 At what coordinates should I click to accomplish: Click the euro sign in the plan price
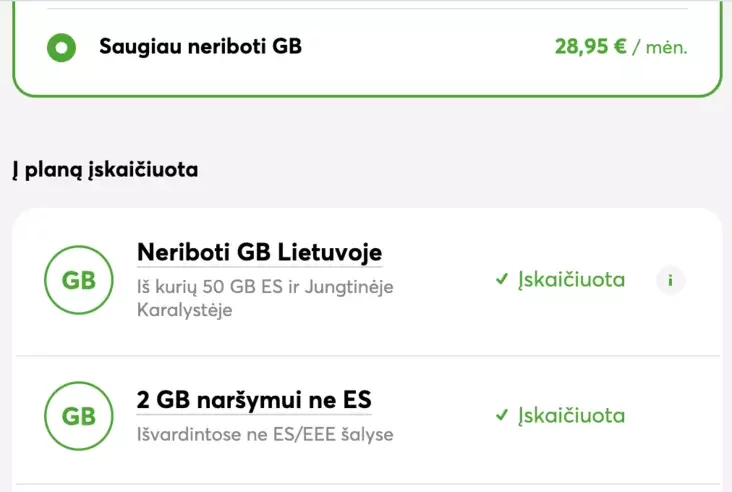618,46
